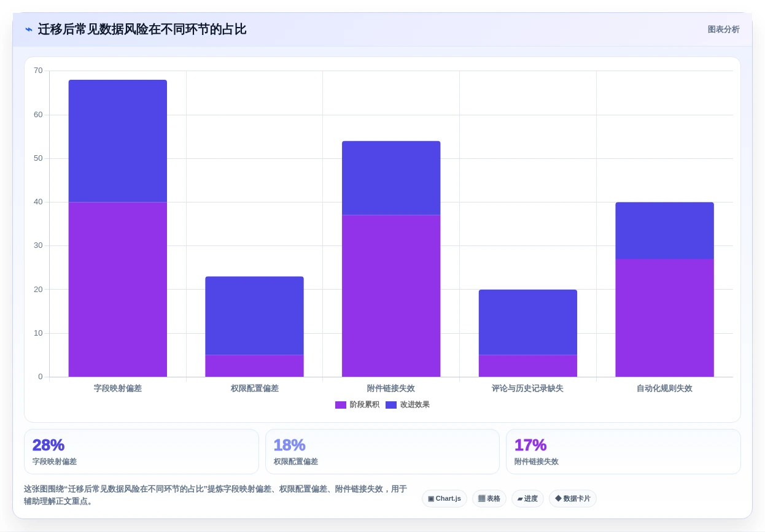Click the purple segment of 权限配置偏差 bar
This screenshot has width=765, height=532.
click(x=254, y=366)
